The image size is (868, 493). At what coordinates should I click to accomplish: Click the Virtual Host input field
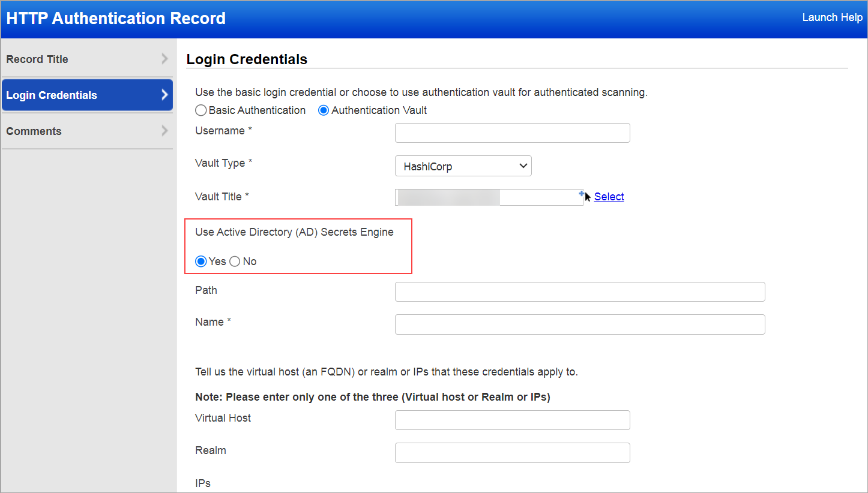(x=512, y=420)
